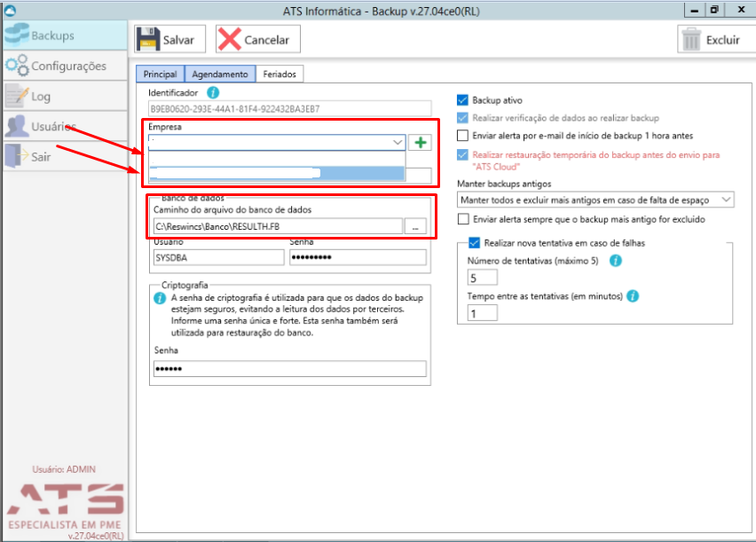Click info icon next to Identificador
Image resolution: width=756 pixels, height=542 pixels.
tap(213, 92)
